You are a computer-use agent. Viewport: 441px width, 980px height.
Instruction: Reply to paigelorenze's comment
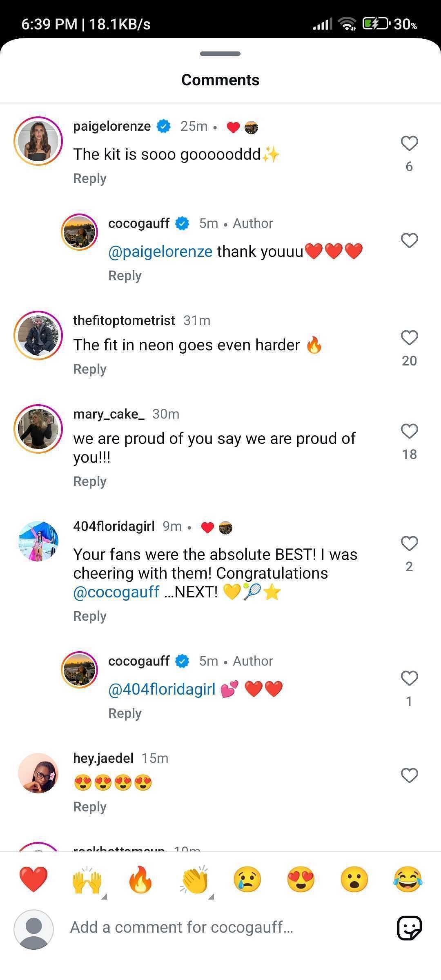coord(90,178)
